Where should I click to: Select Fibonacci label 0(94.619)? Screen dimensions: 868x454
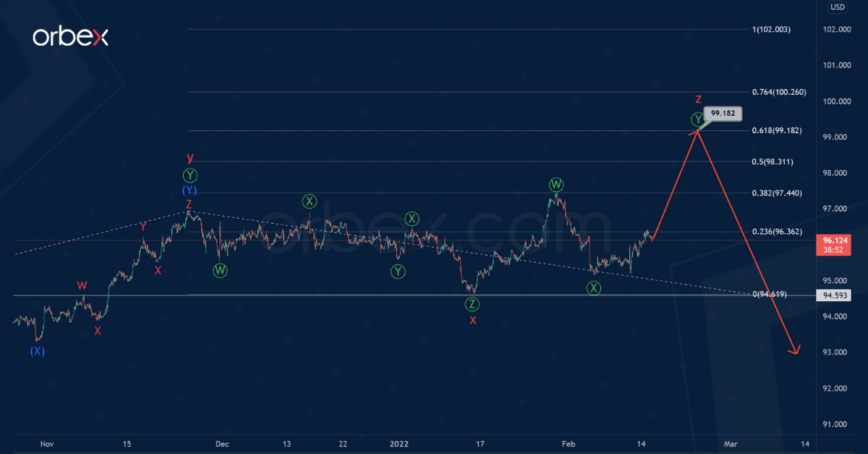point(770,294)
